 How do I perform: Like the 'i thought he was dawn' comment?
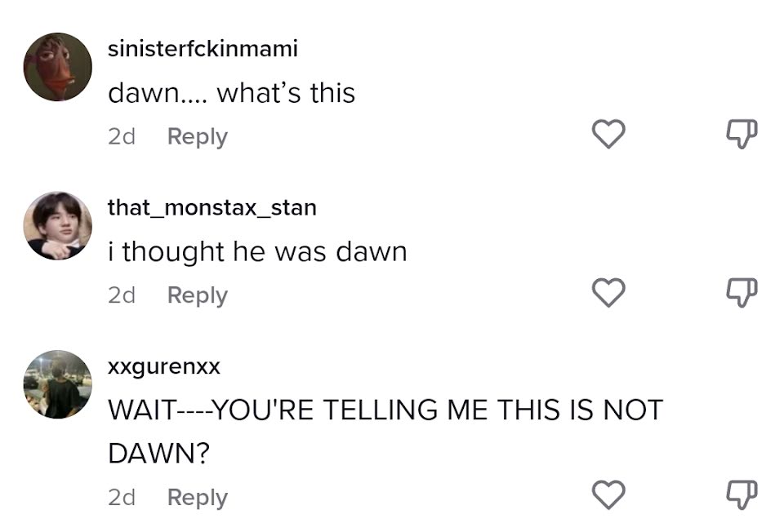point(608,293)
